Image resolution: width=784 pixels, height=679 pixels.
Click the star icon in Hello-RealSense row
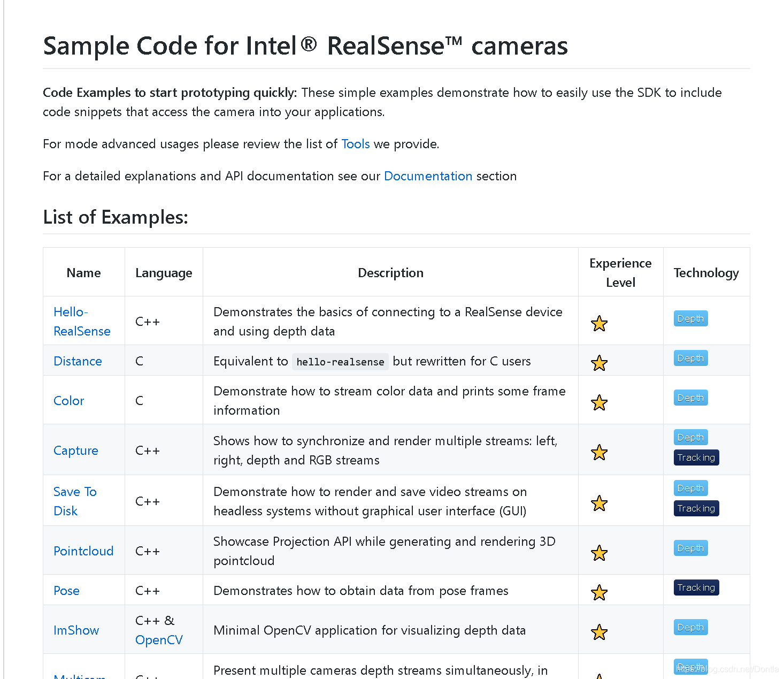click(x=599, y=323)
